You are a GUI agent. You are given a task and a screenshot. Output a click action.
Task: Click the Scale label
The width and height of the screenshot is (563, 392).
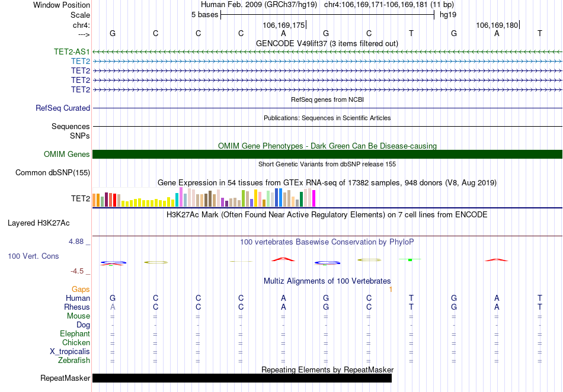[81, 15]
